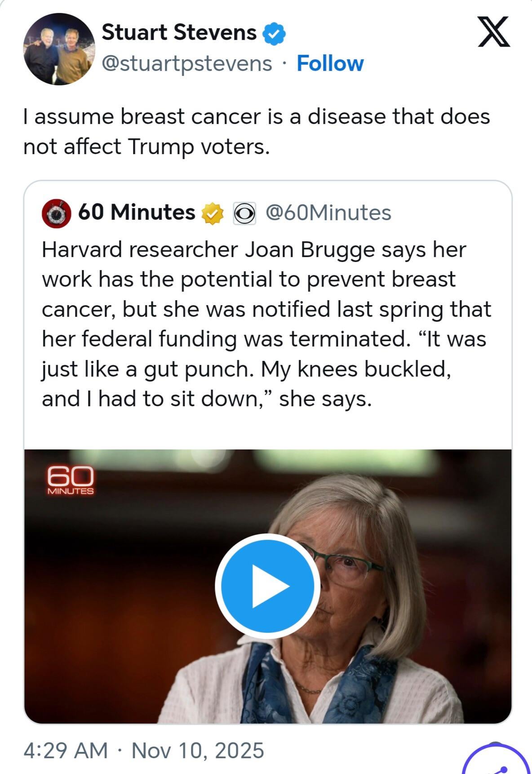Click the tweet text about Trump voters
The height and width of the screenshot is (774, 532).
[x=256, y=131]
